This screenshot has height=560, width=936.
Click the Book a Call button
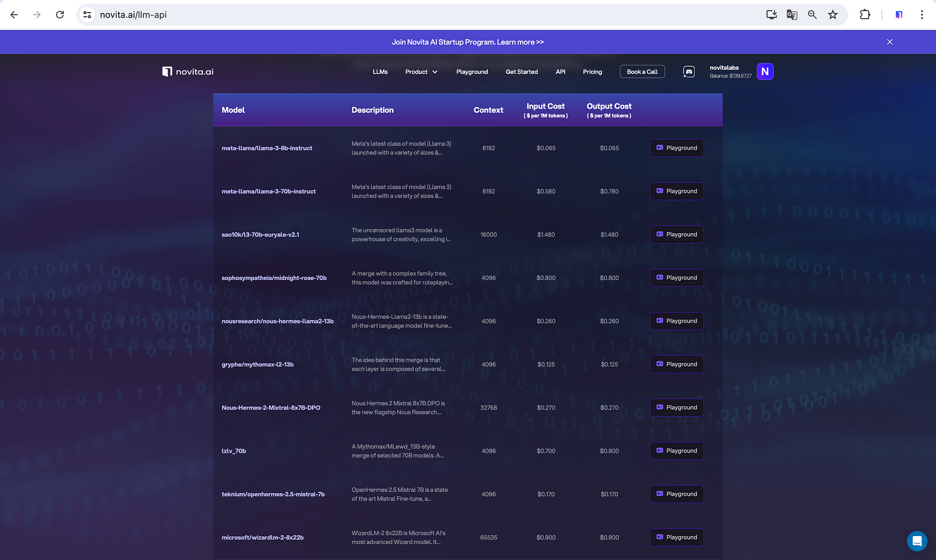pyautogui.click(x=642, y=72)
